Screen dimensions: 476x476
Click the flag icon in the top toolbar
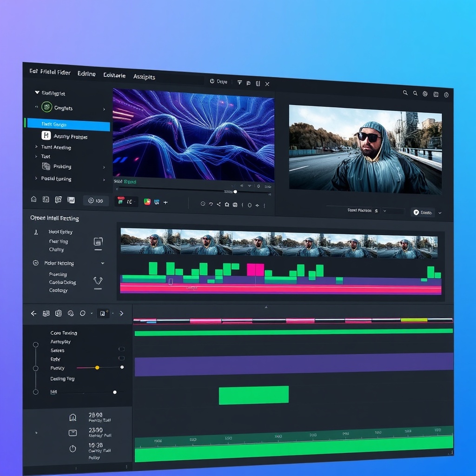pyautogui.click(x=249, y=83)
